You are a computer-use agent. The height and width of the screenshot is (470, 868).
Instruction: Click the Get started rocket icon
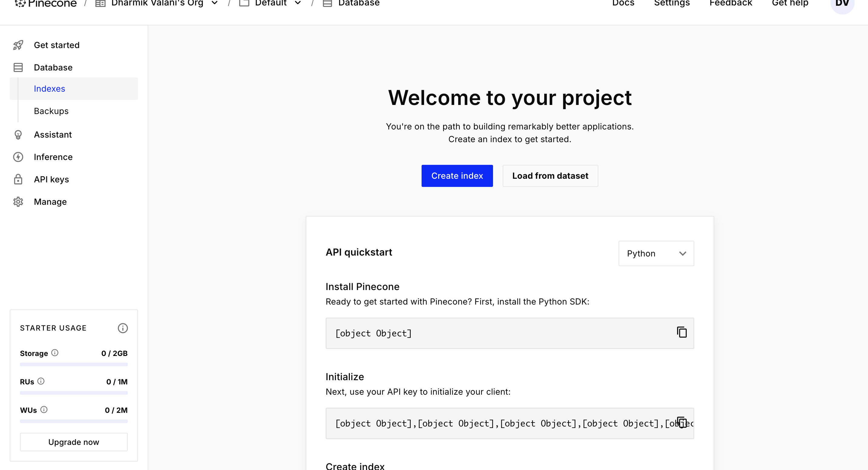[18, 45]
